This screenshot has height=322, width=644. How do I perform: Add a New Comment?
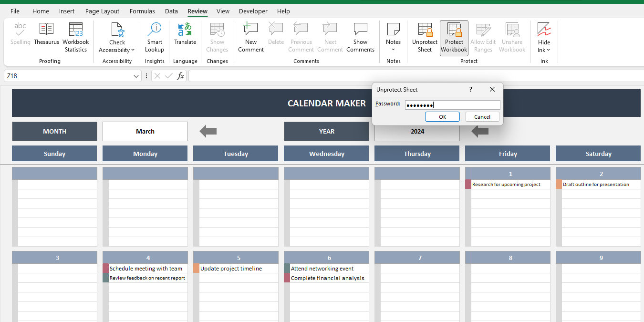point(250,36)
